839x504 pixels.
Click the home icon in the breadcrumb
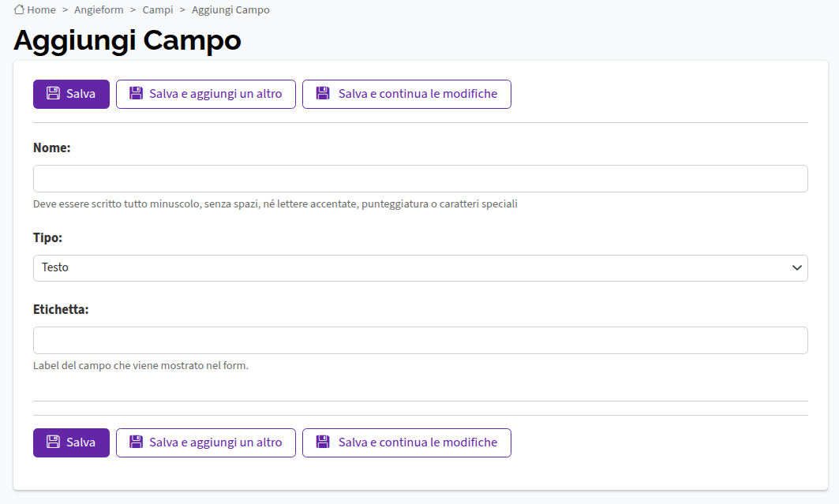(19, 9)
